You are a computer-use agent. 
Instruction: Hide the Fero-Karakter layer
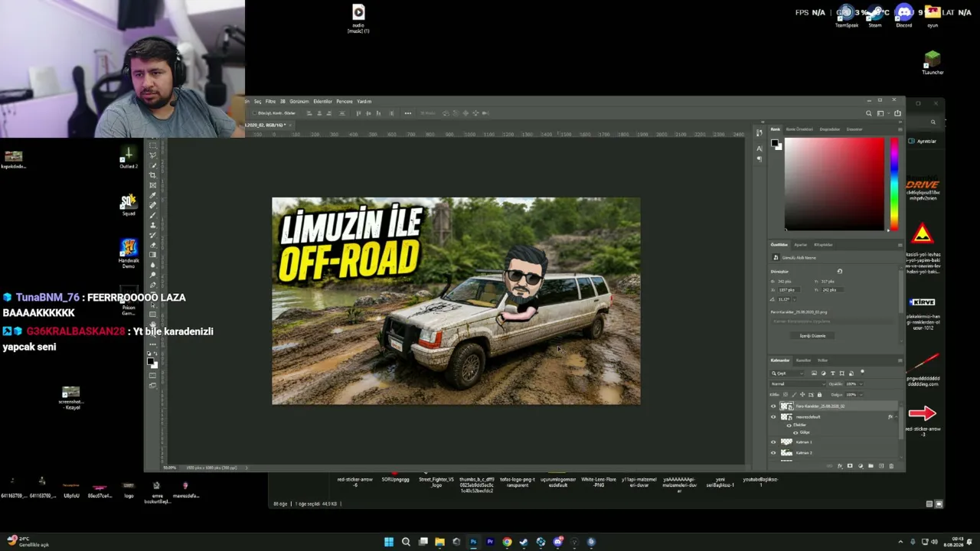[x=773, y=406]
